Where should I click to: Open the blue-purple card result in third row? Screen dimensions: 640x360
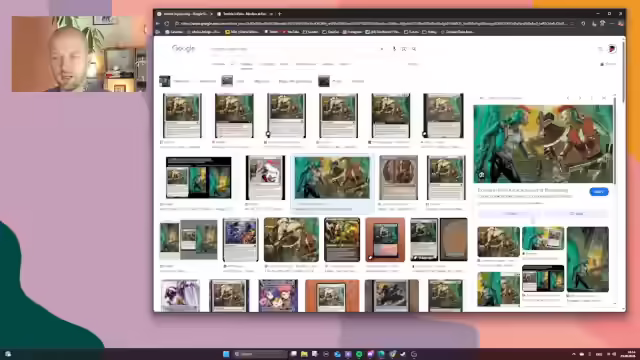coord(240,240)
